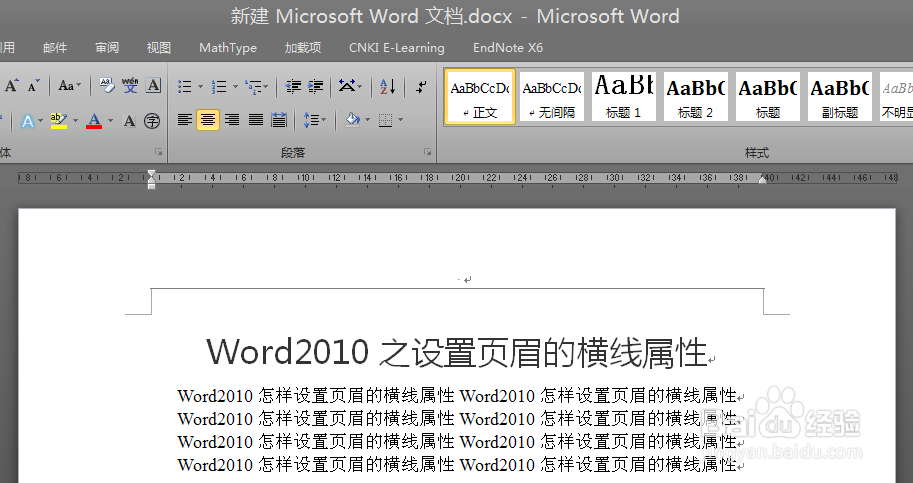
Task: Open the Asian Layout icon
Action: tap(346, 87)
